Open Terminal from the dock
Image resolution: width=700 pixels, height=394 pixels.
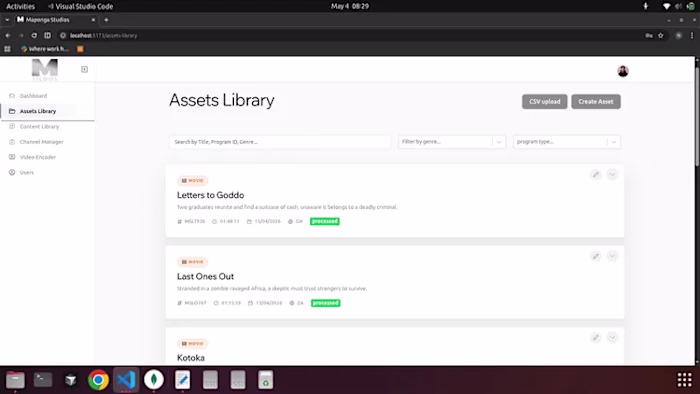click(43, 380)
